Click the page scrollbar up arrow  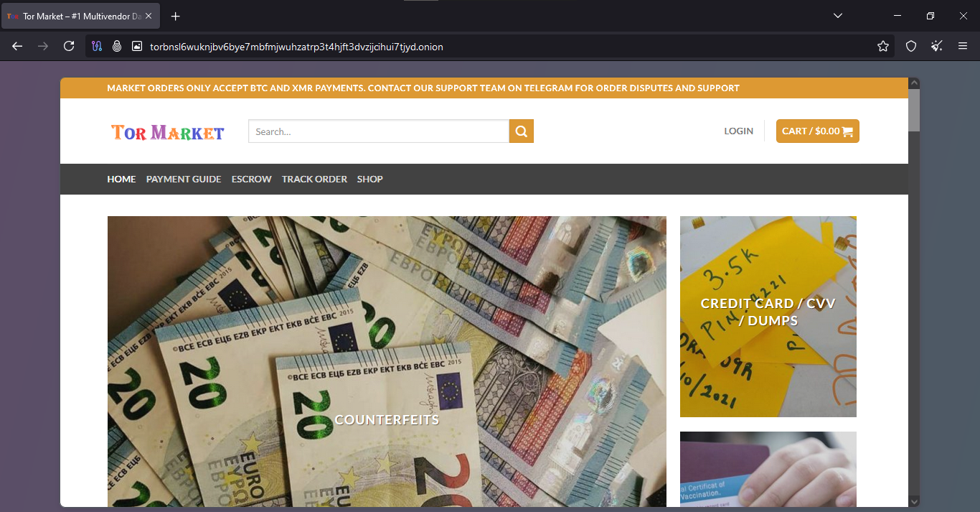[914, 83]
